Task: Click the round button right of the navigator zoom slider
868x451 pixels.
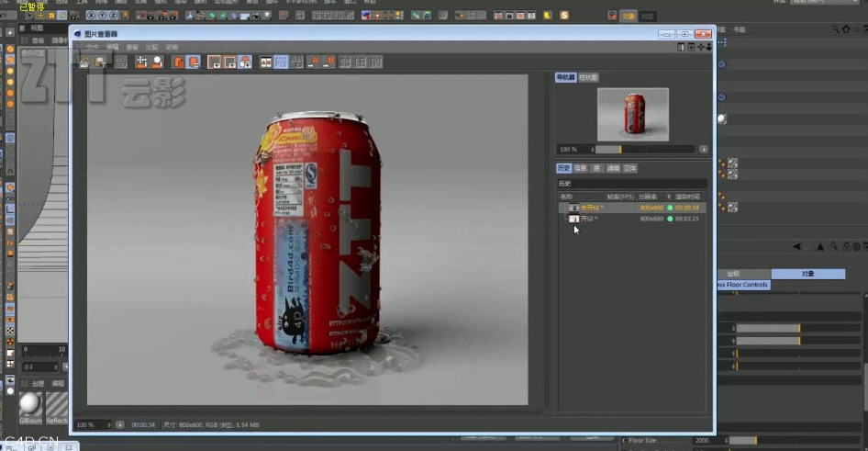Action: point(704,149)
